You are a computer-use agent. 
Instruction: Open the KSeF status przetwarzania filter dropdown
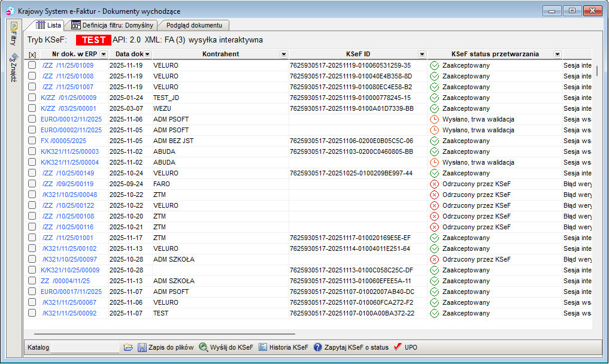click(558, 54)
